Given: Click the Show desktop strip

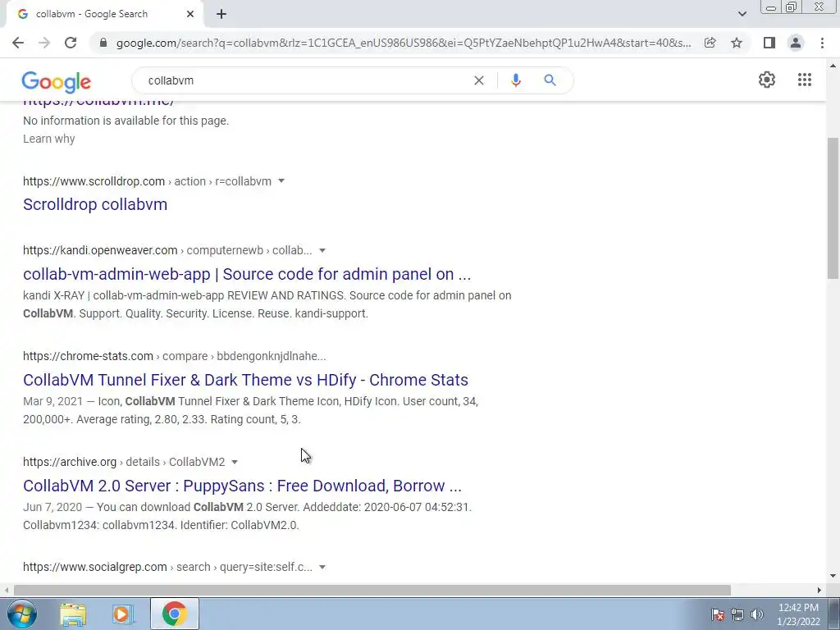Looking at the screenshot, I should (x=834, y=614).
